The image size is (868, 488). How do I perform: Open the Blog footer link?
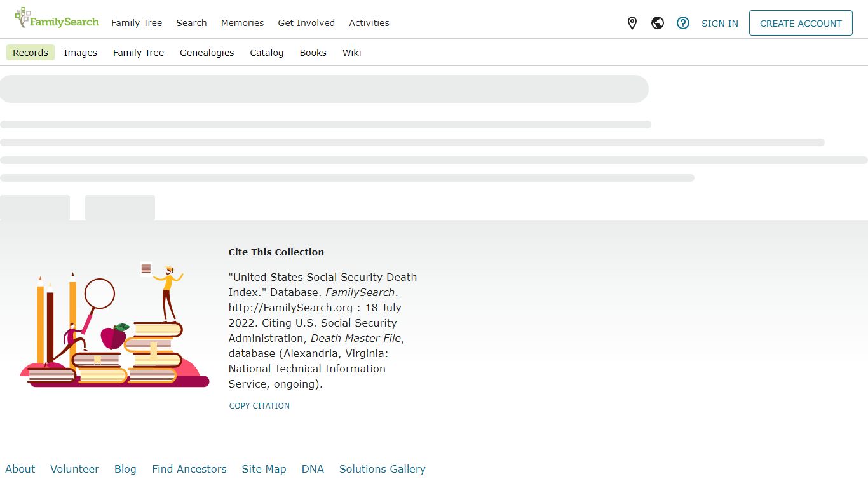coord(125,469)
